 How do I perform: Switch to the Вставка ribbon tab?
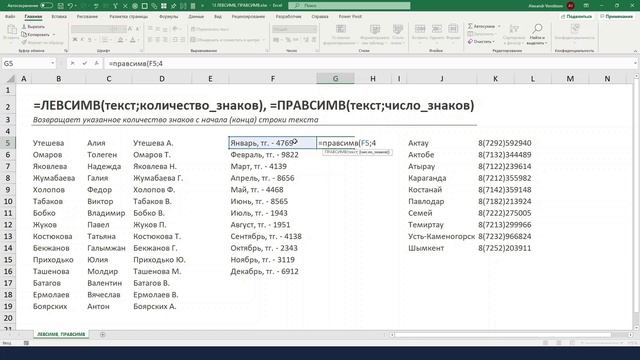[x=59, y=17]
